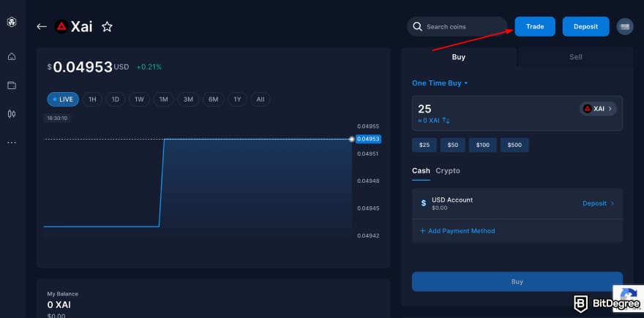Click the $0.04953 price heading
Screen dimensions: 644x318
[x=89, y=67]
